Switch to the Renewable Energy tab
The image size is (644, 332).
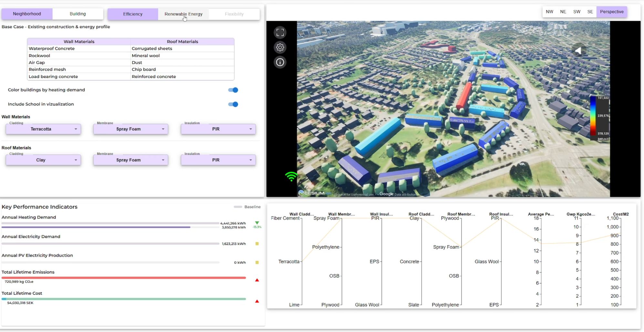[183, 14]
